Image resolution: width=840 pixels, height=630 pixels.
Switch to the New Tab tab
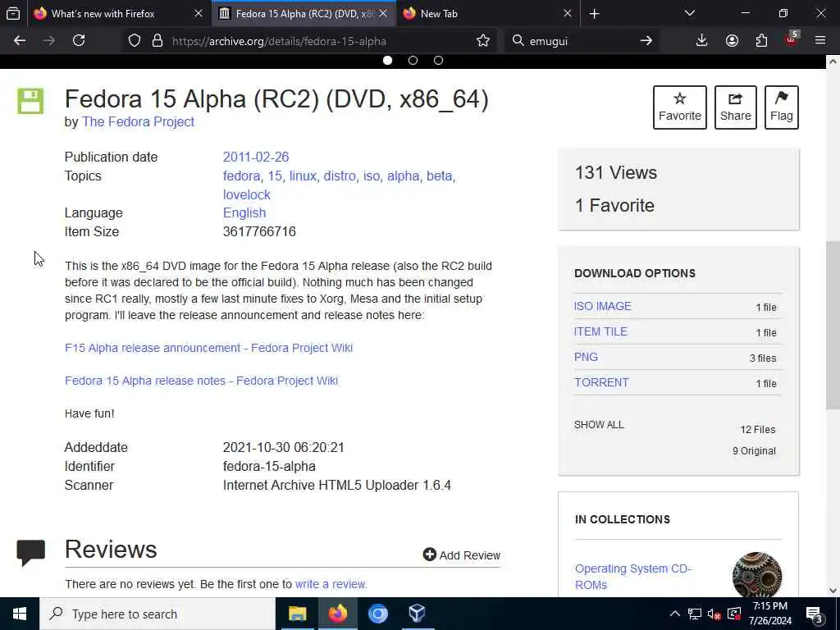tap(487, 14)
